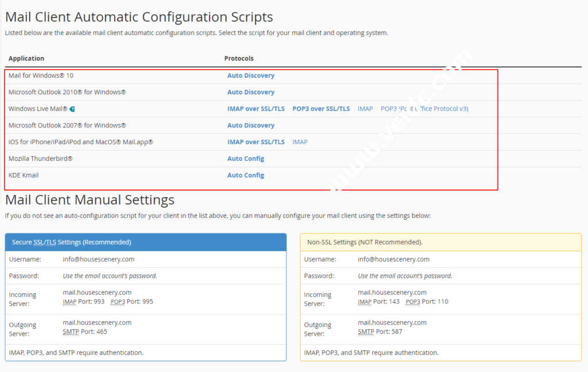
Task: Click the IMAP abbreviation in Secure incoming server
Action: click(x=71, y=302)
